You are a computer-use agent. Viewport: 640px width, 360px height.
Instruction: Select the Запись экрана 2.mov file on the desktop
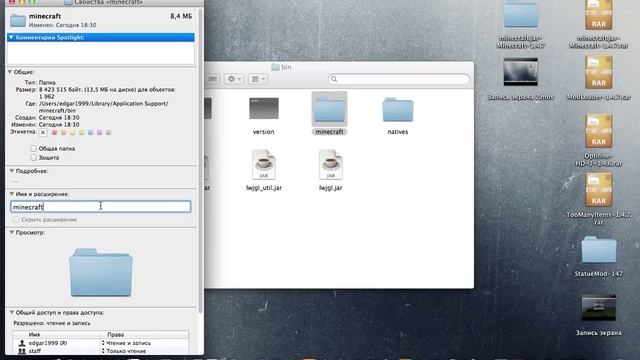[x=520, y=72]
